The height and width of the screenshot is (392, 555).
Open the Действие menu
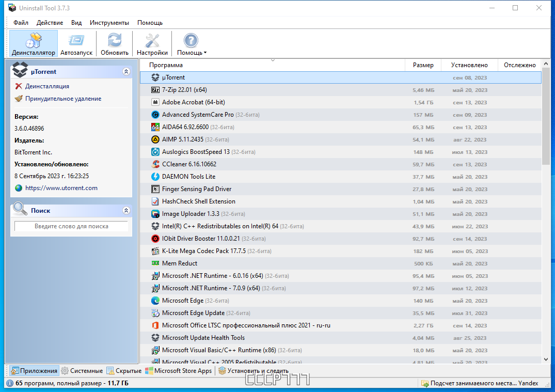pos(50,23)
